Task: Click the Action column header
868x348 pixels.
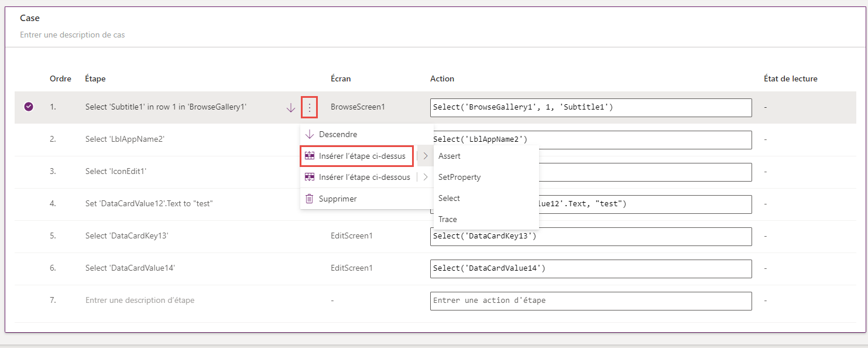Action: 442,79
